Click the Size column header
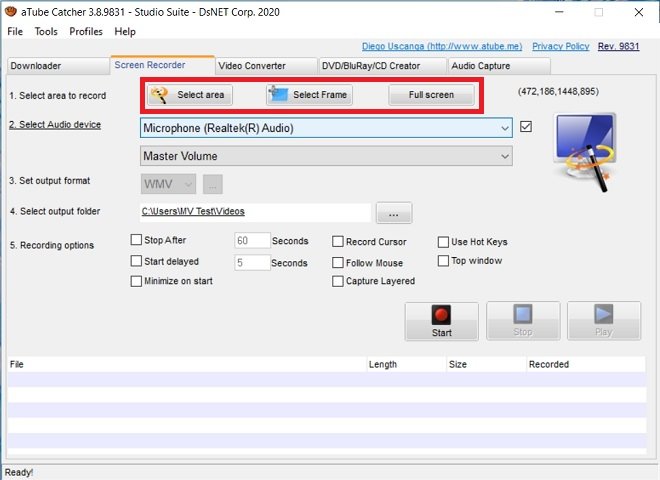Image resolution: width=660 pixels, height=480 pixels. [486, 365]
